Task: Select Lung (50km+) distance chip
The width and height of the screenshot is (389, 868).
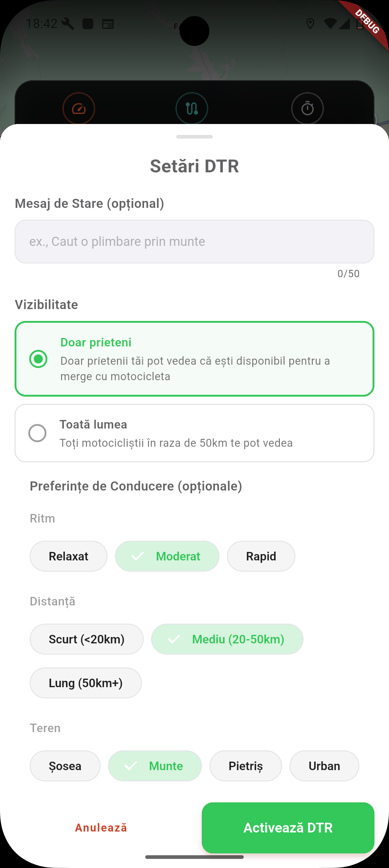Action: click(85, 683)
